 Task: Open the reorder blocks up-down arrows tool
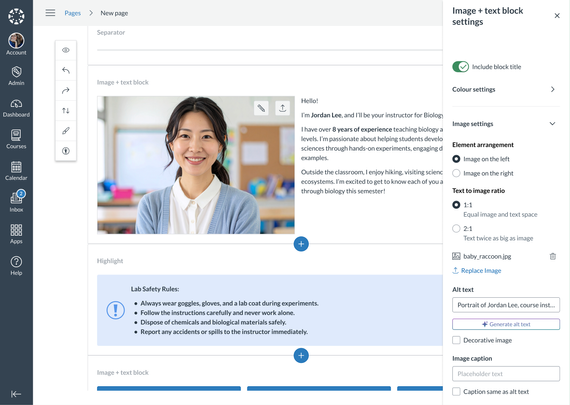click(x=66, y=111)
